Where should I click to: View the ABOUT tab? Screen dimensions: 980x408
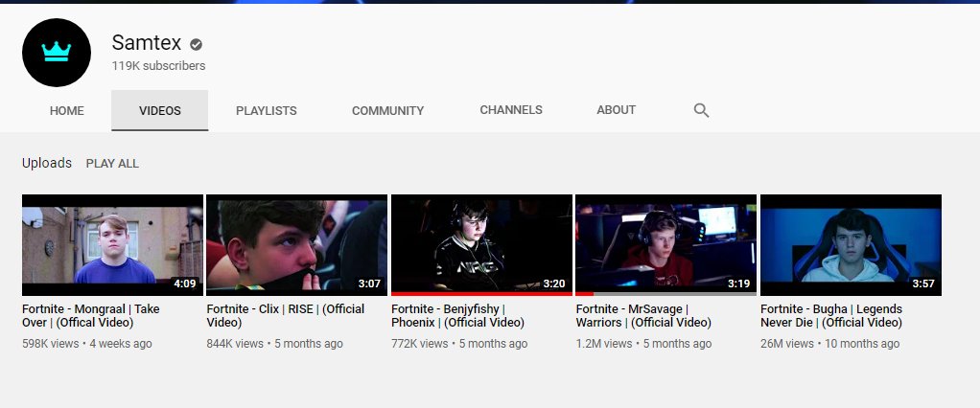(x=617, y=110)
